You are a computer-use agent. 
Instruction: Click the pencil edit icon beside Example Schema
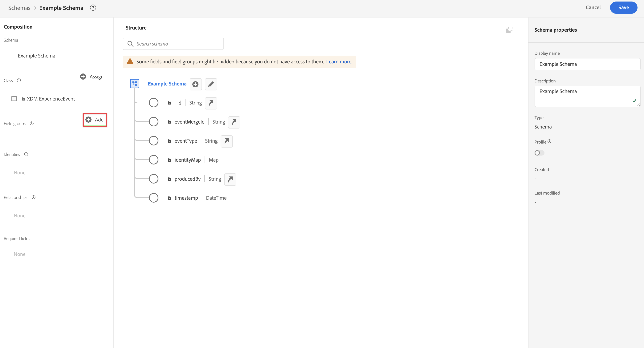(x=211, y=84)
